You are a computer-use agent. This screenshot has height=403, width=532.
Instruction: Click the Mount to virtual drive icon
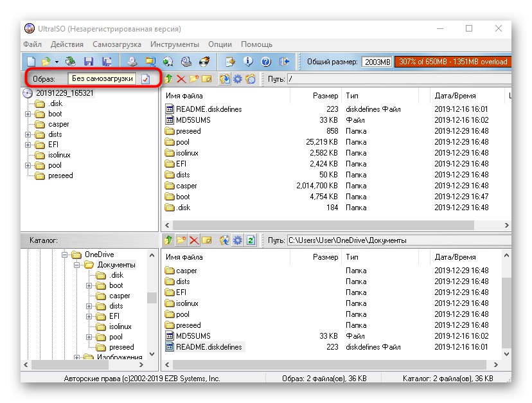tap(186, 62)
